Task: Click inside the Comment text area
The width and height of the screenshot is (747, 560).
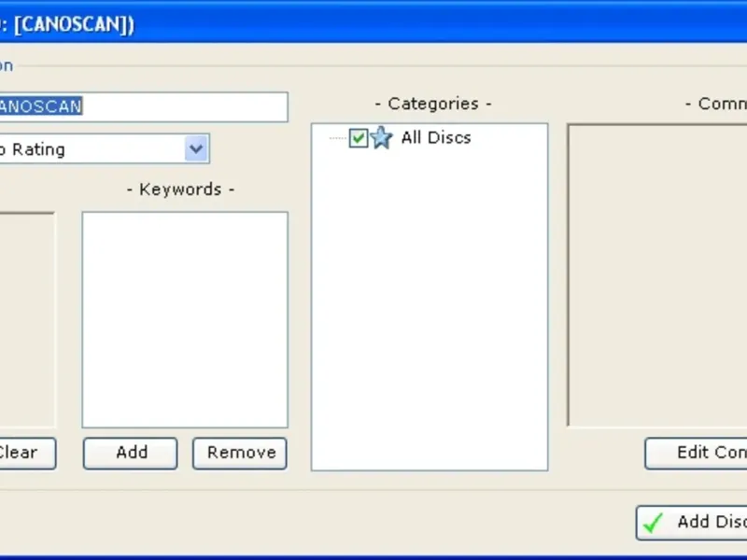Action: [657, 275]
